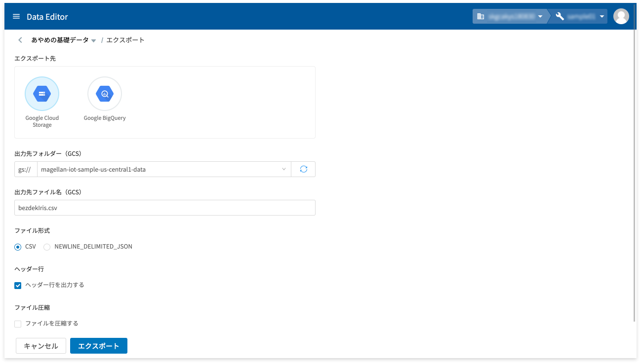Click the エクスポート breadcrumb text
Viewport: 641px width, 364px height.
[125, 40]
